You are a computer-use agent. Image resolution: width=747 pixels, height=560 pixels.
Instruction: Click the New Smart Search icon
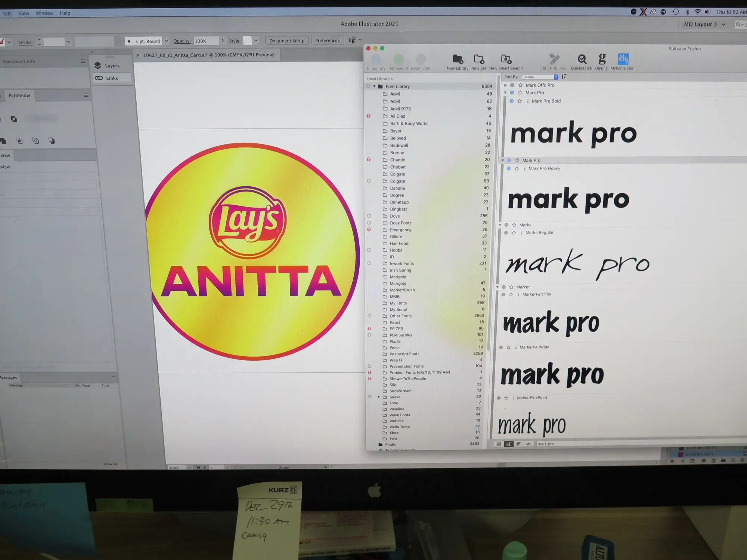click(506, 59)
